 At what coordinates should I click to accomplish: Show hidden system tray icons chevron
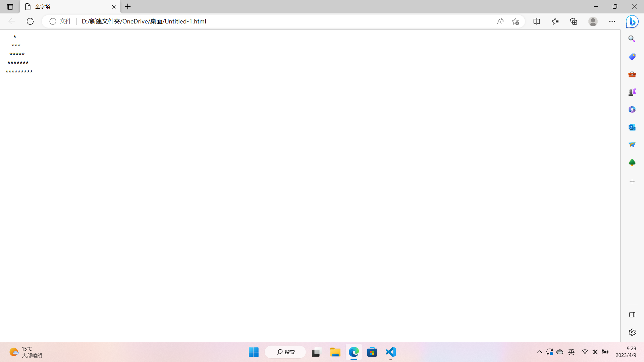tap(539, 352)
